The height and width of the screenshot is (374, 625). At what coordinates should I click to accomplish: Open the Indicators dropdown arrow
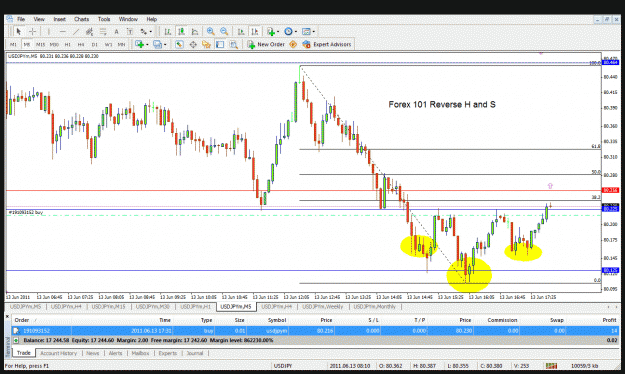[278, 31]
